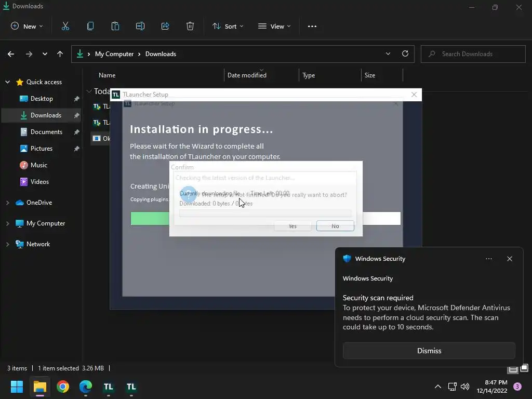Dismiss the Windows Security notification
This screenshot has height=399, width=532.
point(429,351)
